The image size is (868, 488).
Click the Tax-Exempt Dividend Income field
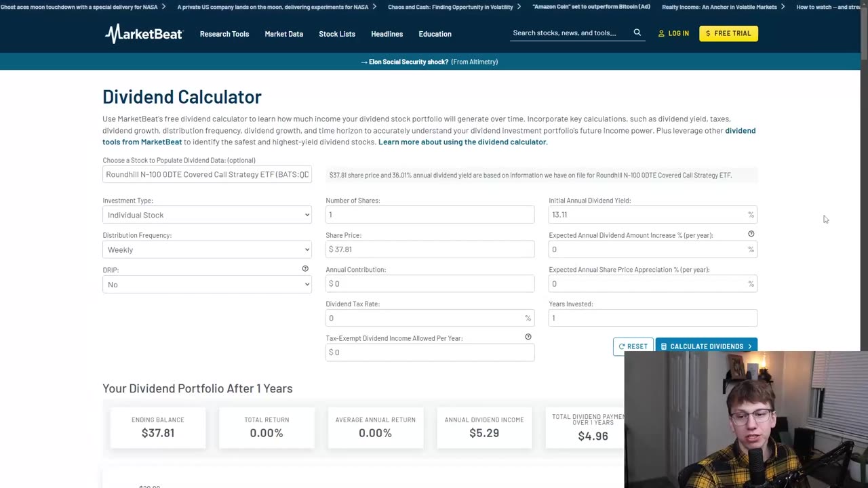430,352
